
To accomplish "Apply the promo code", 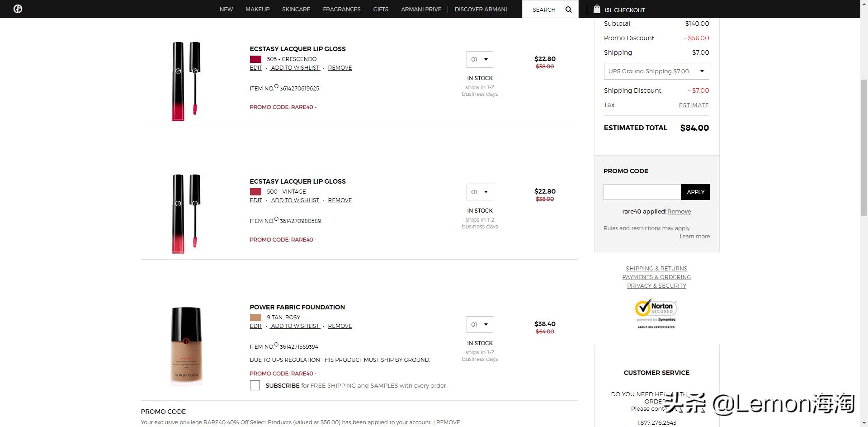I will (x=695, y=192).
